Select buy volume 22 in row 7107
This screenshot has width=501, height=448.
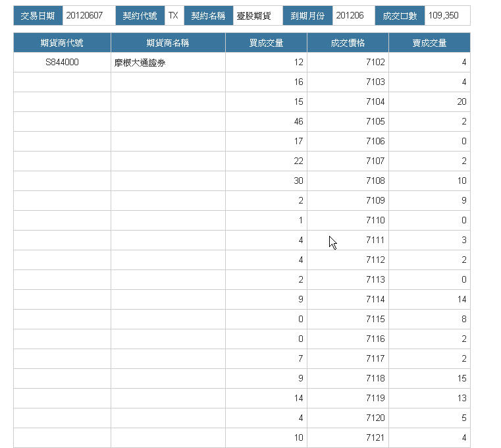tap(298, 161)
